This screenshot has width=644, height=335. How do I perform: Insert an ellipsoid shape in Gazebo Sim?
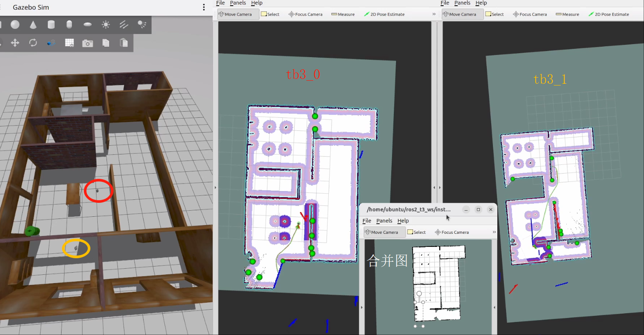click(87, 24)
